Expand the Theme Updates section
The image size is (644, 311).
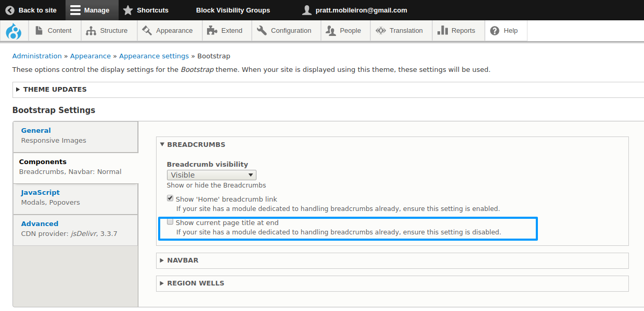55,90
